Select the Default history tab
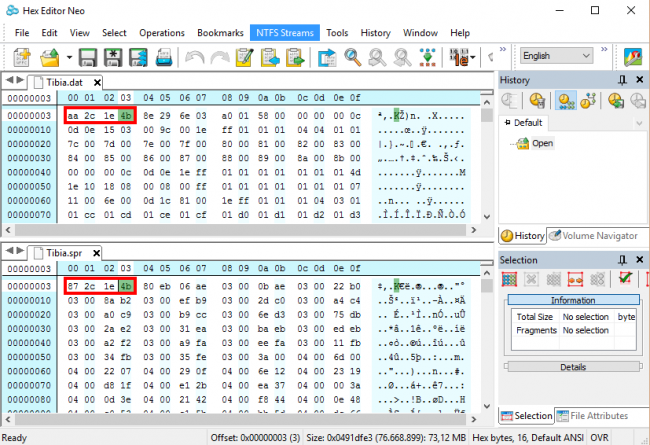Viewport: 650px width, 445px height. (x=524, y=123)
